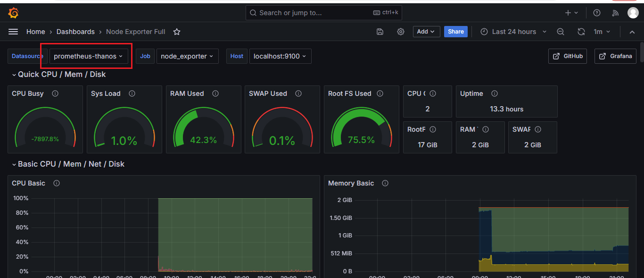
Task: Click the save dashboard icon
Action: coord(380,32)
